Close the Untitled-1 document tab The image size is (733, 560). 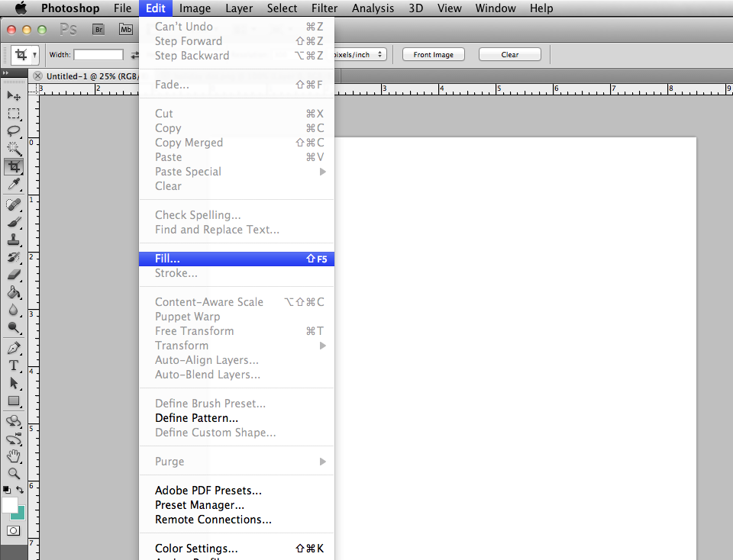tap(38, 76)
